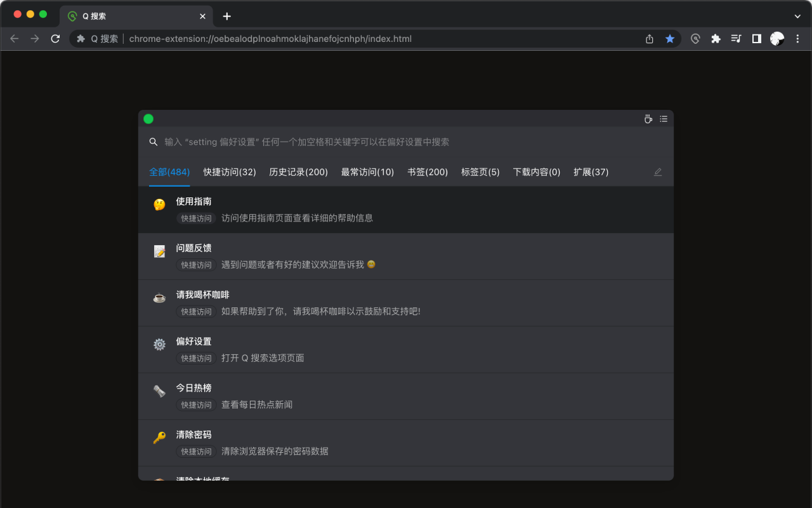
Task: Expand the tab search chevron in title bar
Action: (797, 17)
